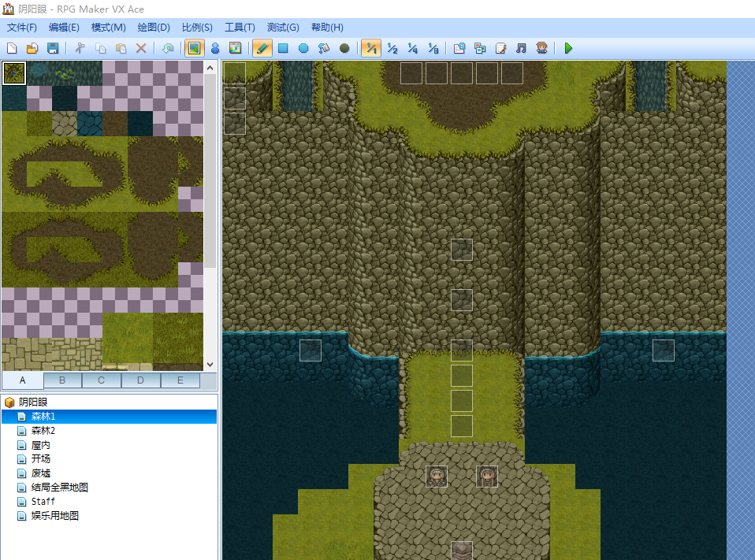The image size is (755, 560).
Task: Select the Ellipse drawing tool
Action: click(x=303, y=48)
